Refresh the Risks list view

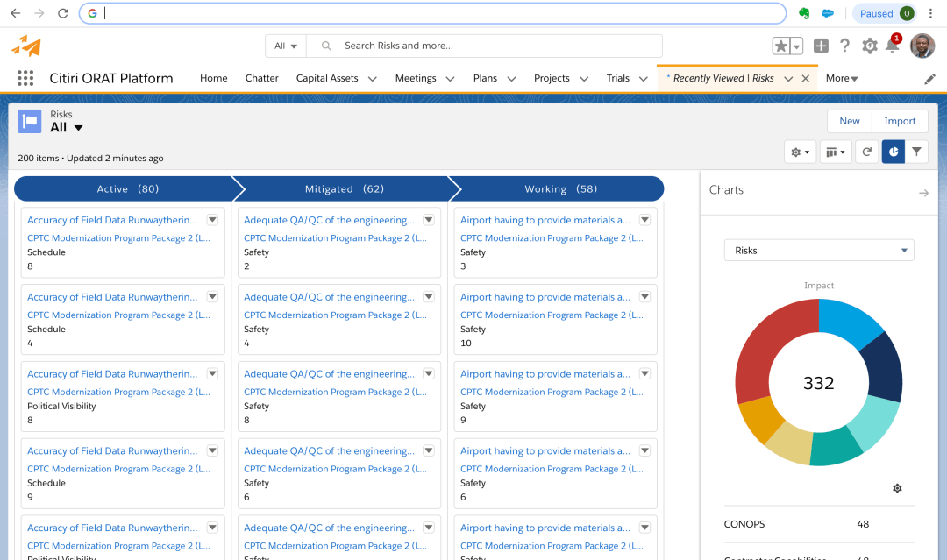[x=866, y=152]
